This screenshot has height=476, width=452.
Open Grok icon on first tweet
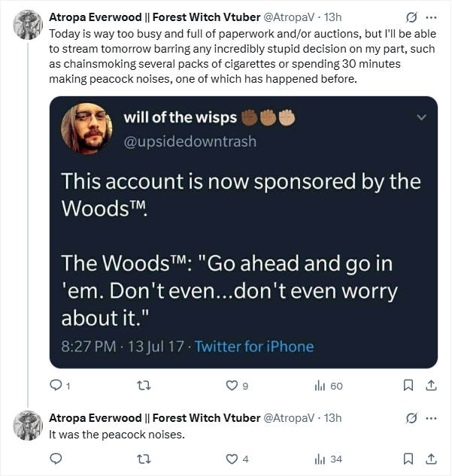coord(411,17)
